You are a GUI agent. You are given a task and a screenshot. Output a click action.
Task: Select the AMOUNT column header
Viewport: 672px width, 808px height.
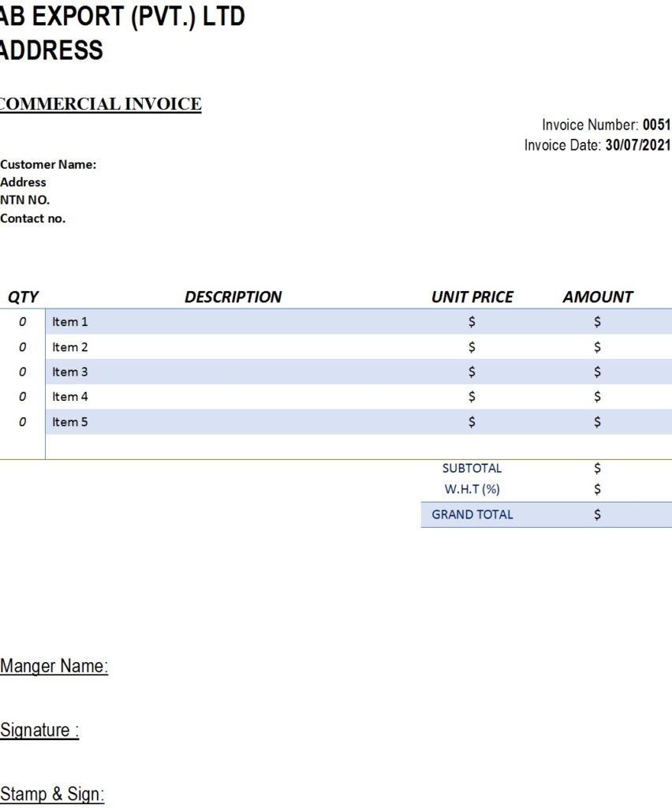[x=597, y=297]
